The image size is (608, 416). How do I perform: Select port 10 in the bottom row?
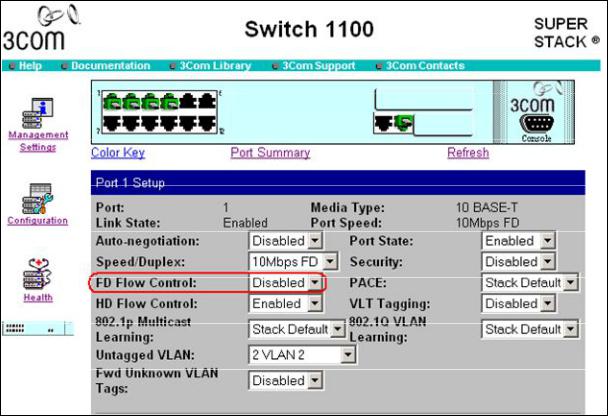click(x=169, y=123)
